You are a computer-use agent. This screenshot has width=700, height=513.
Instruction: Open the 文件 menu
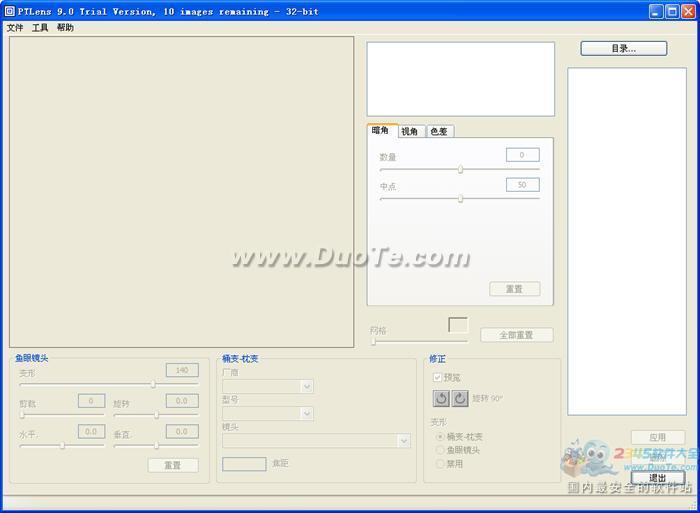15,28
